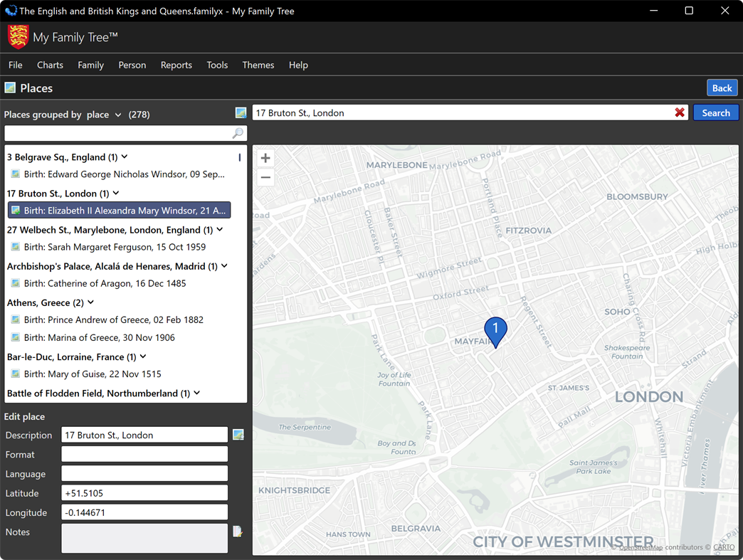743x560 pixels.
Task: Click the Latitude field showing +51.5105
Action: point(144,493)
